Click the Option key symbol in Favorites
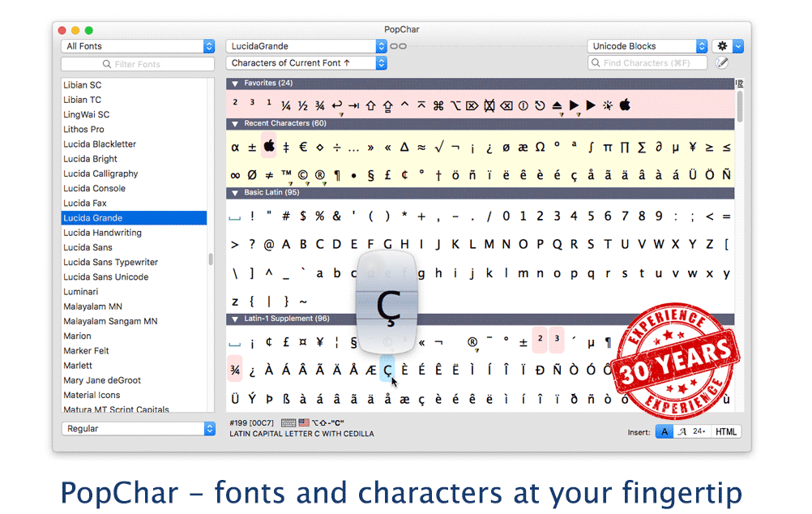Image resolution: width=812 pixels, height=514 pixels. (455, 105)
